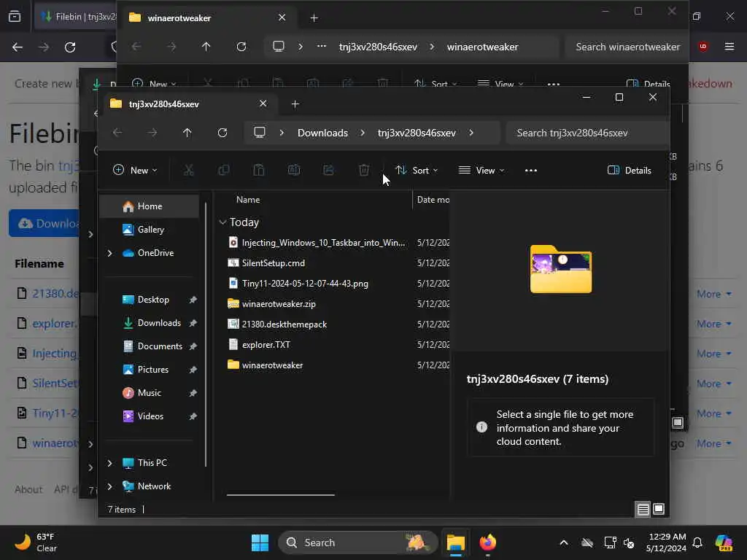Open File Explorer from taskbar

[456, 542]
